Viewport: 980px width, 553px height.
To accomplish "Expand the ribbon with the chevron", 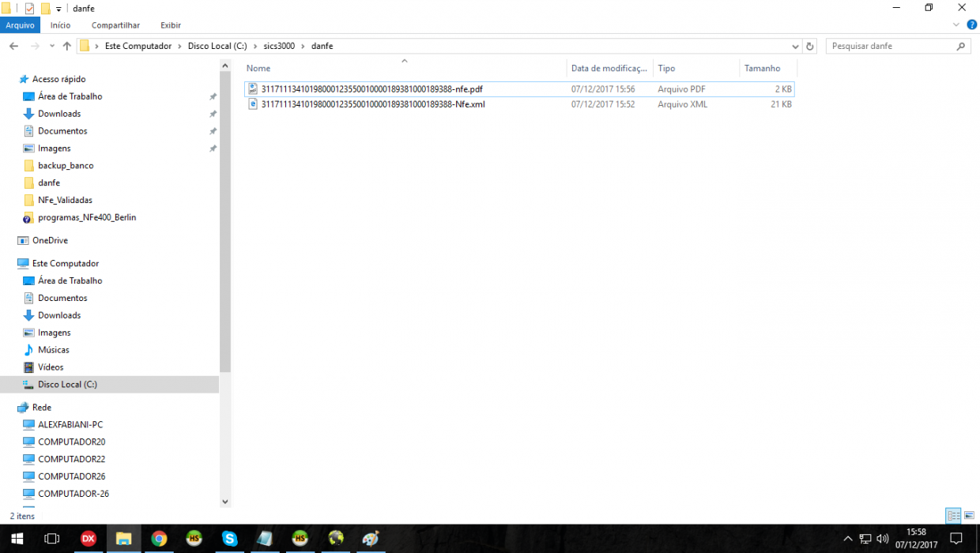I will point(958,24).
